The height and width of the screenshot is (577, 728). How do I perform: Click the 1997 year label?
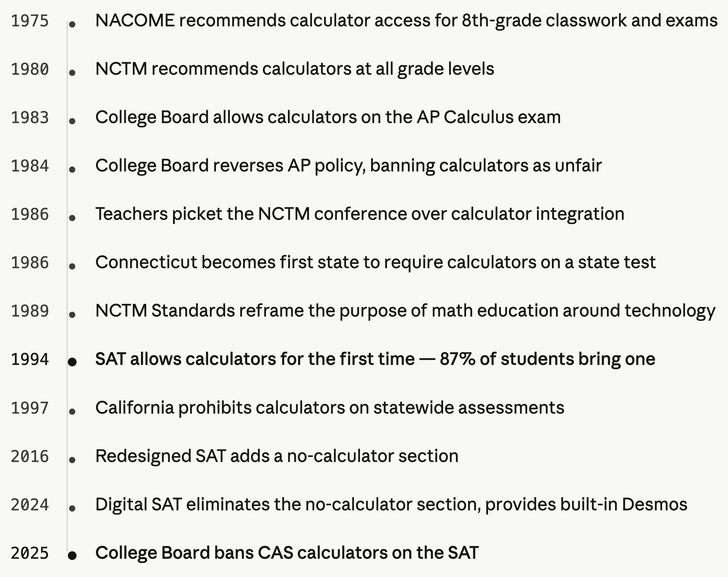point(30,408)
